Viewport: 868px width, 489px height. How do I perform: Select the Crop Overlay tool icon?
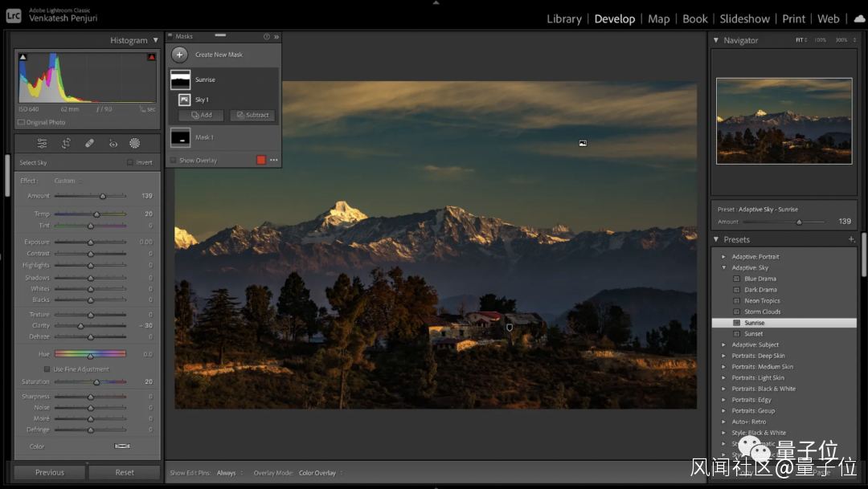point(66,144)
